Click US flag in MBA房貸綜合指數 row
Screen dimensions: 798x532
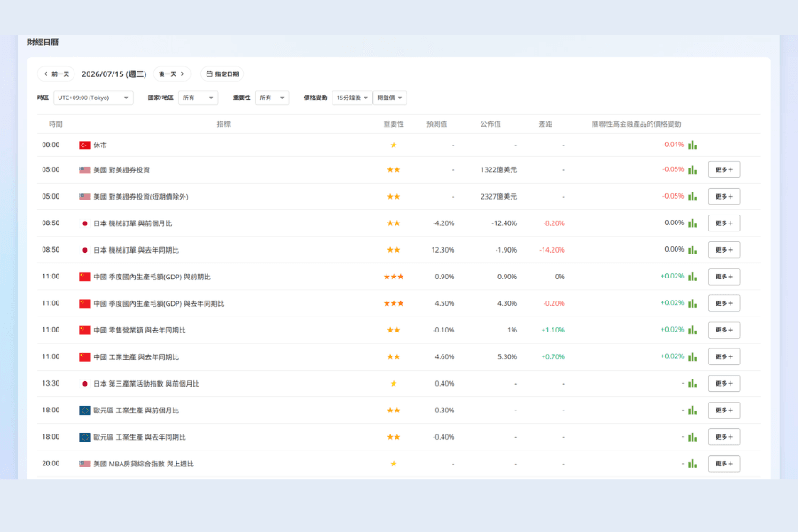point(85,464)
